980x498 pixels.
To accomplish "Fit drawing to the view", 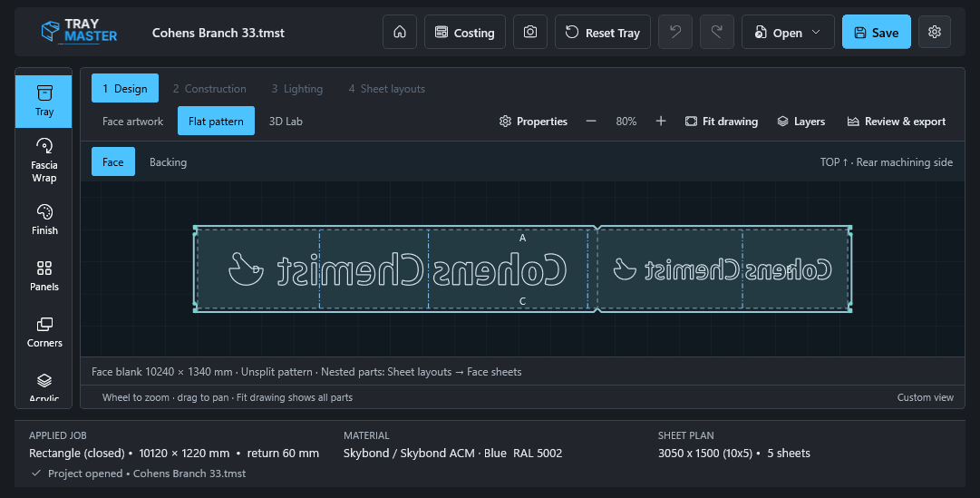I will point(722,121).
